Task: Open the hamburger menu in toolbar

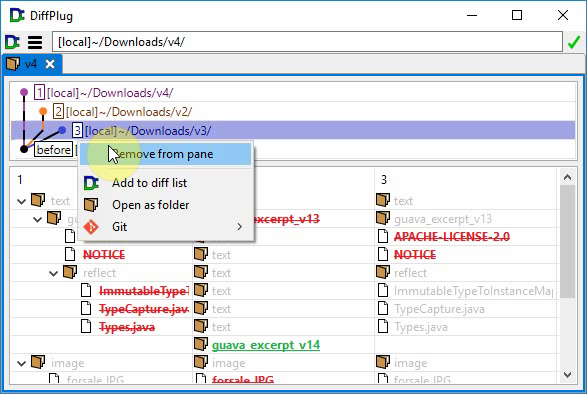Action: (x=35, y=42)
